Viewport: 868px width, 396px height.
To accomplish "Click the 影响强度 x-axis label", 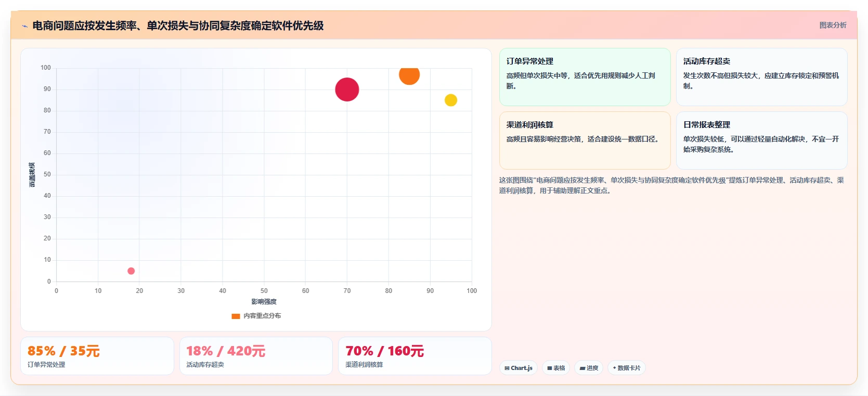I will coord(264,302).
